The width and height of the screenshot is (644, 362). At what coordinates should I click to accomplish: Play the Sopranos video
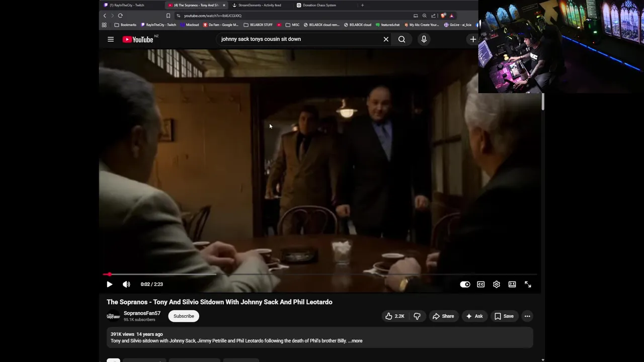109,284
